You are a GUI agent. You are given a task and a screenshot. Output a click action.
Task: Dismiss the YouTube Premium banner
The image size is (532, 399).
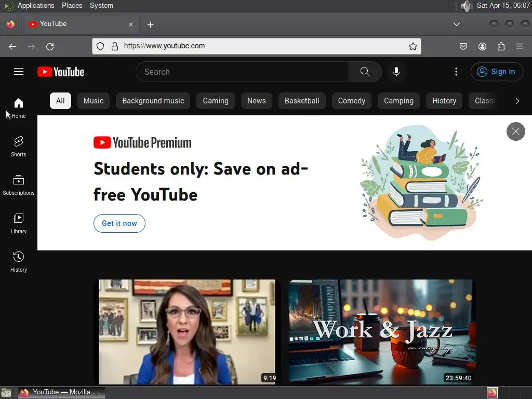click(x=516, y=131)
